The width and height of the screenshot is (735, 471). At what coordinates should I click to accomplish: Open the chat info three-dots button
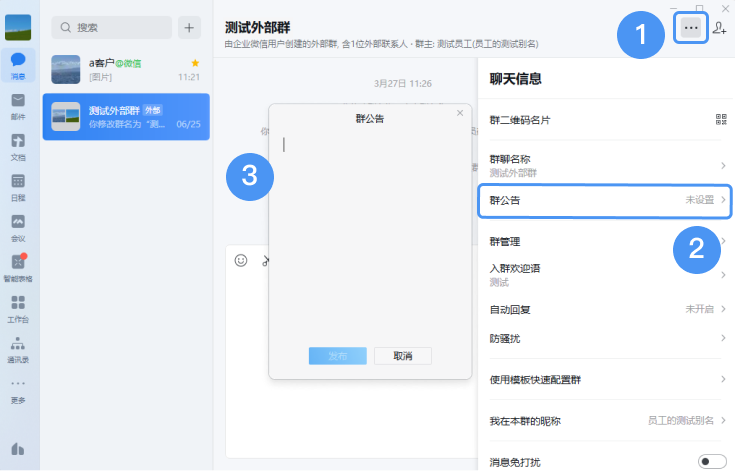pyautogui.click(x=690, y=28)
